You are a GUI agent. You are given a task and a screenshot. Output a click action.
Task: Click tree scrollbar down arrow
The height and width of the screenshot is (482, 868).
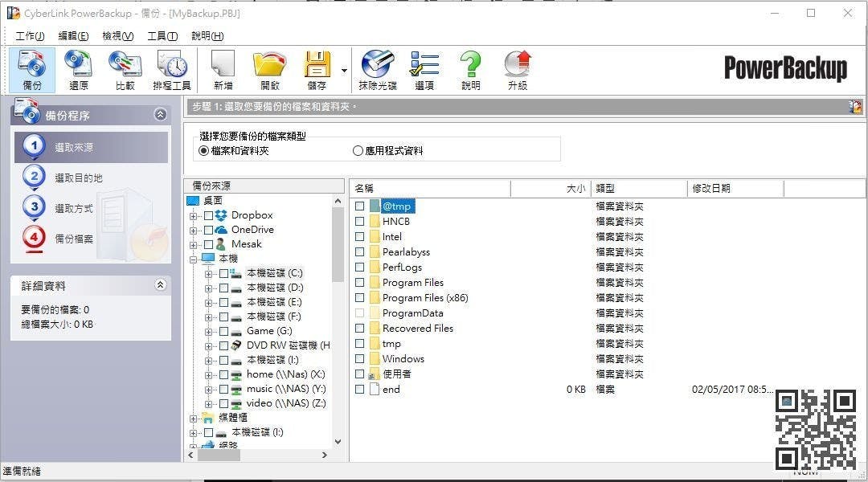pyautogui.click(x=338, y=442)
